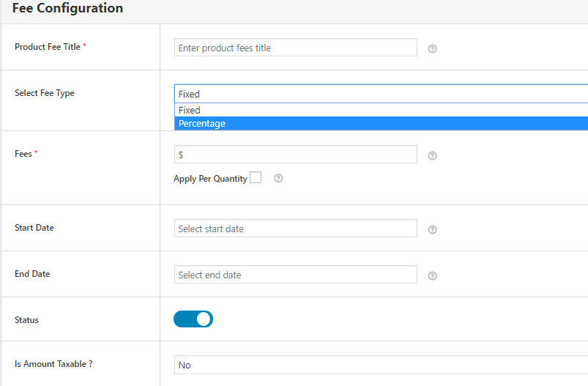Click the Status label
The height and width of the screenshot is (386, 588).
pyautogui.click(x=26, y=320)
